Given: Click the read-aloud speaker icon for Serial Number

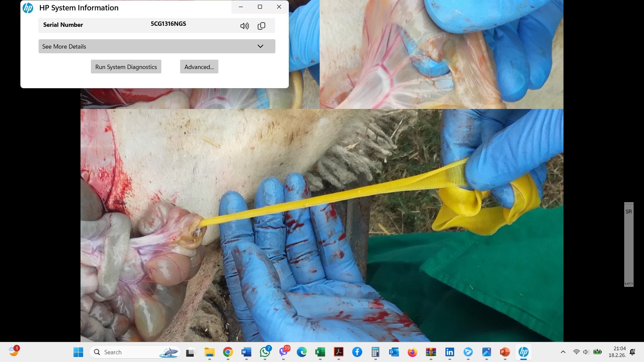Looking at the screenshot, I should click(245, 26).
